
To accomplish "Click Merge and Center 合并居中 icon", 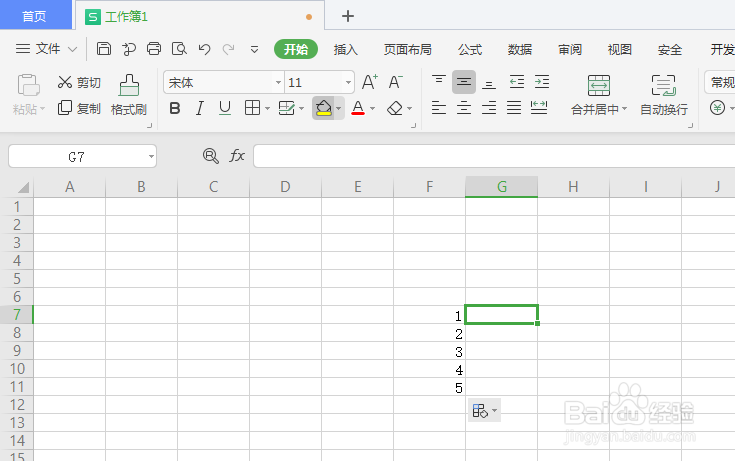I will pos(599,85).
